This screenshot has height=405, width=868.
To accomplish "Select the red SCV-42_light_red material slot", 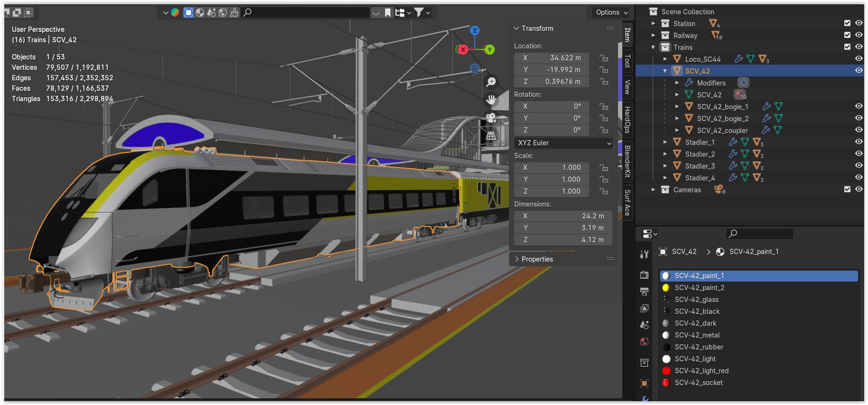I will click(759, 371).
